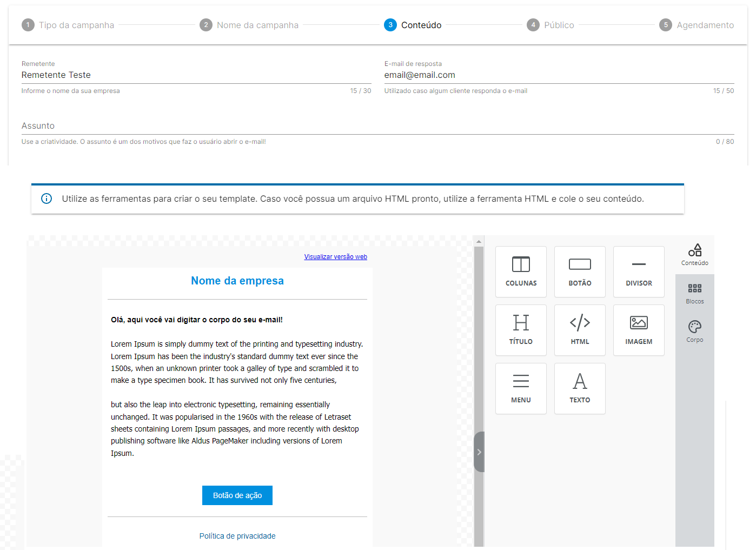Click the scroll up arrow of preview
Viewport: 756px width, 550px height.
(x=479, y=241)
